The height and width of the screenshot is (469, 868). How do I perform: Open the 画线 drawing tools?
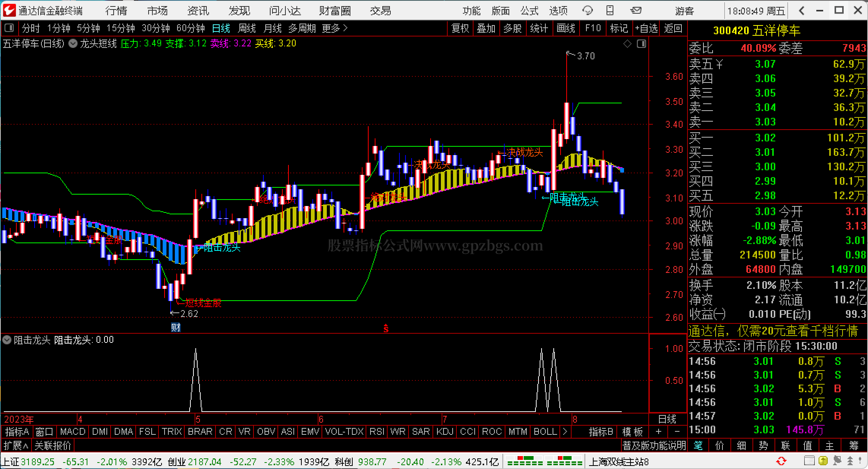[566, 29]
